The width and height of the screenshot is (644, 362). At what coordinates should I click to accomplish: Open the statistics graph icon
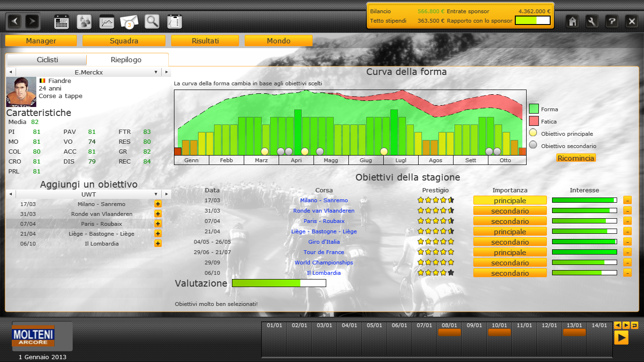(107, 22)
